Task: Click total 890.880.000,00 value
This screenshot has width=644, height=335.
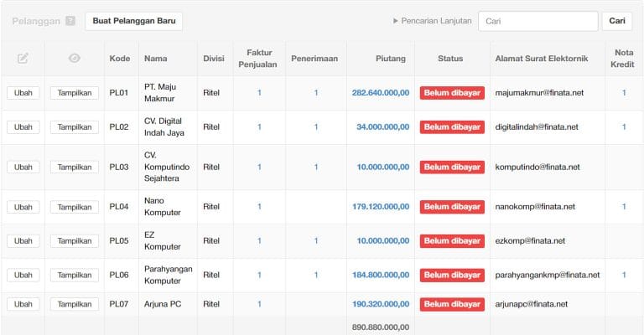Action: coord(381,327)
